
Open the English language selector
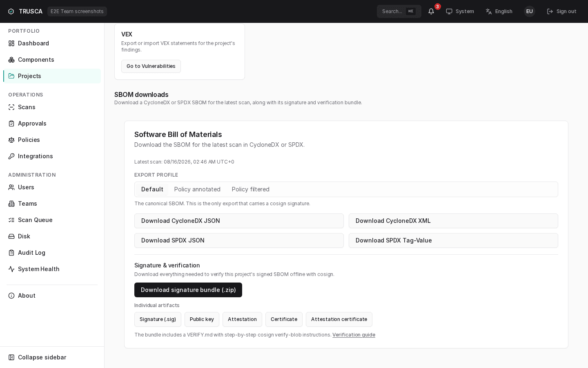(499, 11)
